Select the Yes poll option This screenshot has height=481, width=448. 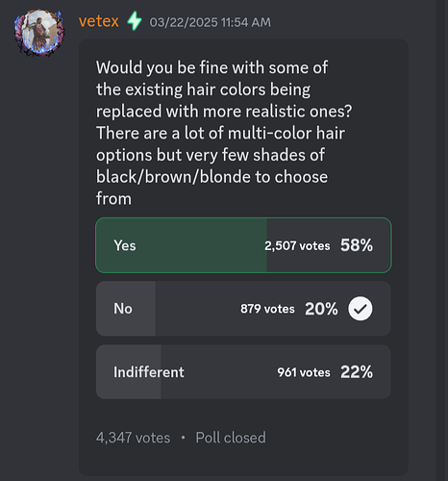tap(243, 245)
